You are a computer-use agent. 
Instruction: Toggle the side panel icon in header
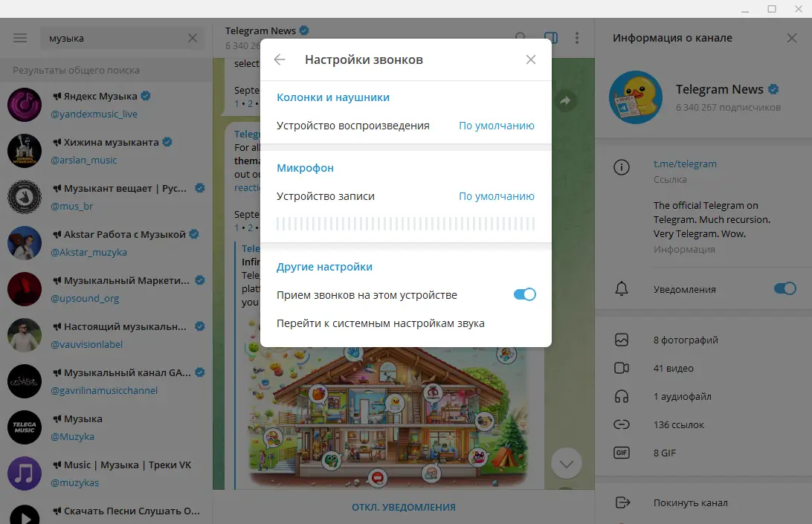point(551,38)
